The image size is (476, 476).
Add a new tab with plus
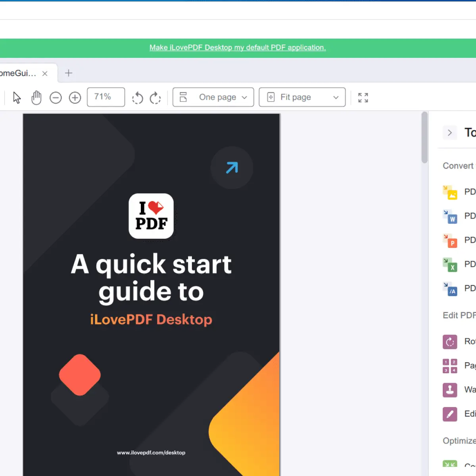coord(69,73)
